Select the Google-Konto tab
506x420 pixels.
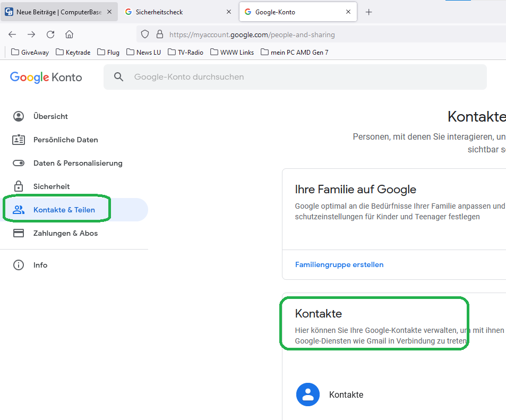tap(298, 12)
